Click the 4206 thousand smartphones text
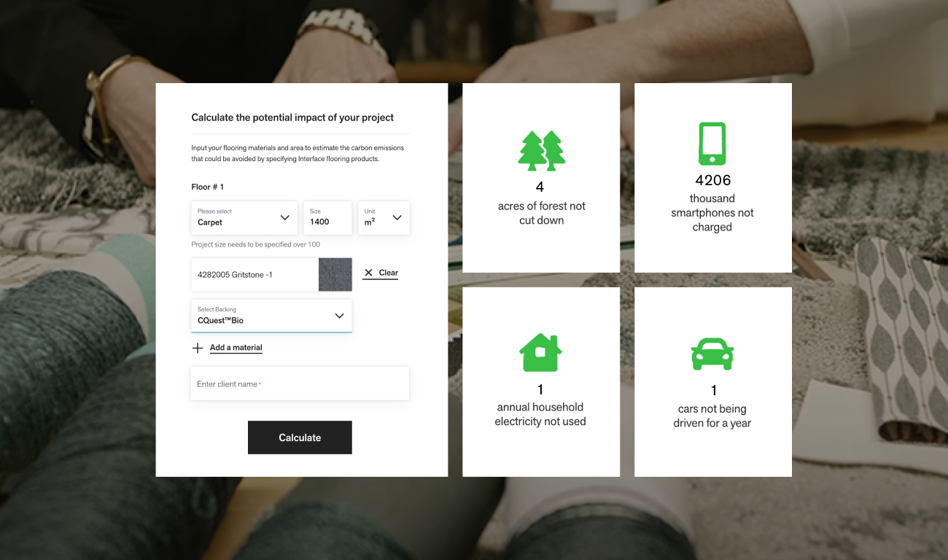Viewport: 948px width, 560px height. [x=712, y=203]
